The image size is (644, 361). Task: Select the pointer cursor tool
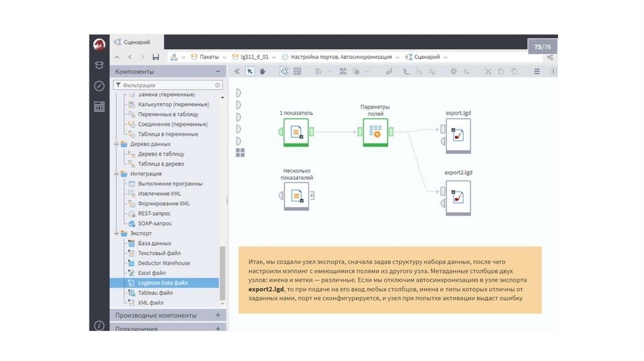tap(250, 72)
